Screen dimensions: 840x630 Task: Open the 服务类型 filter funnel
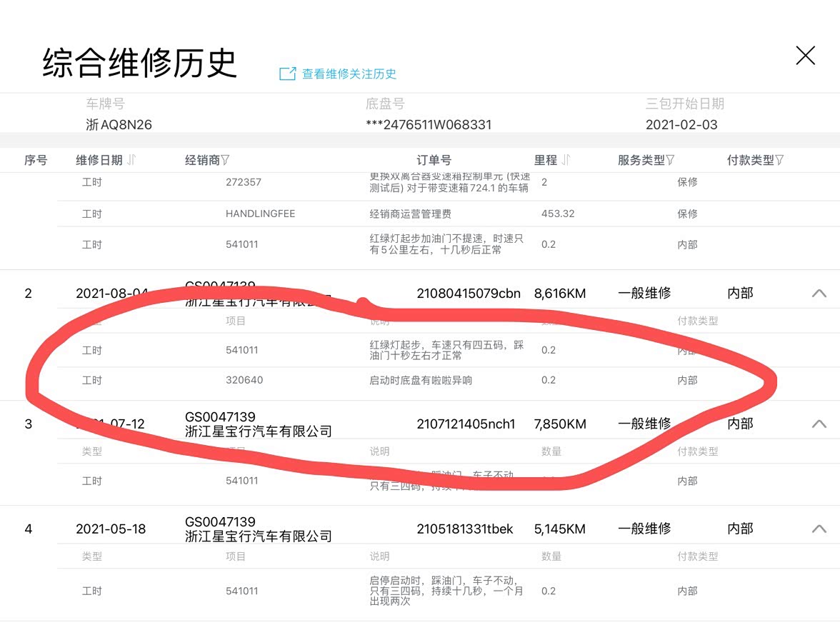pyautogui.click(x=670, y=160)
